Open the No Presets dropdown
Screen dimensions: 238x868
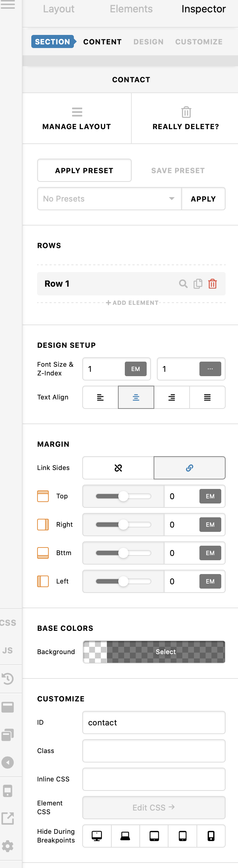(110, 199)
